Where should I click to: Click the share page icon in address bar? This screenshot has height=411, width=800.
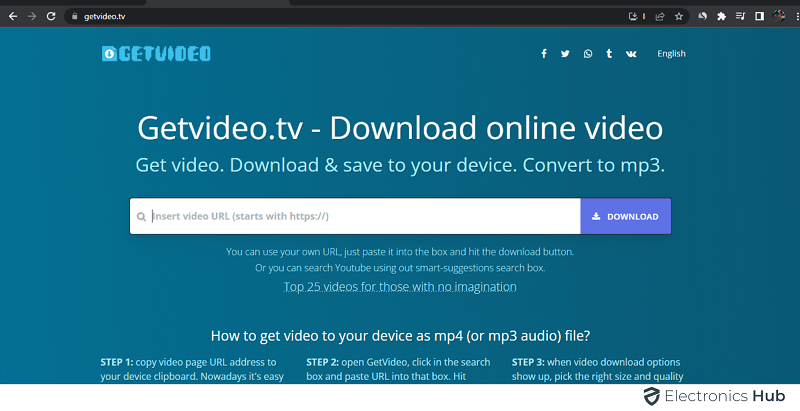[660, 16]
